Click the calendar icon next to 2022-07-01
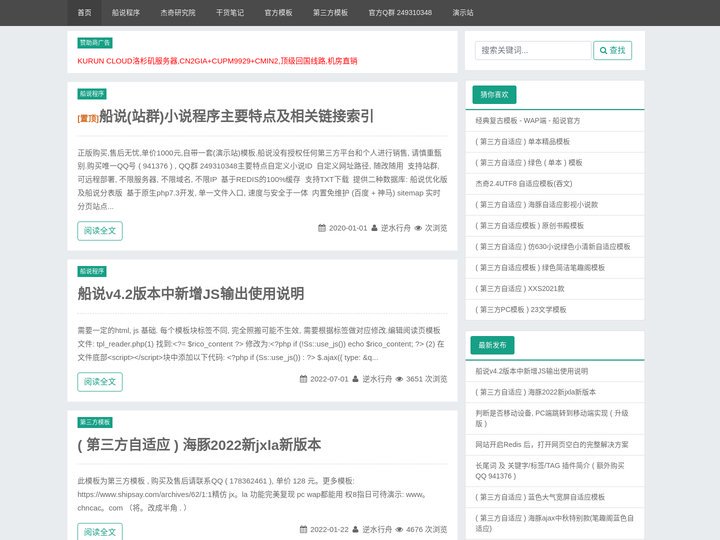 coord(303,379)
